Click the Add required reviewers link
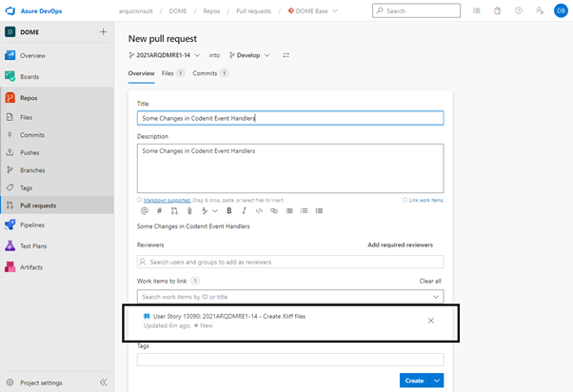 [400, 245]
